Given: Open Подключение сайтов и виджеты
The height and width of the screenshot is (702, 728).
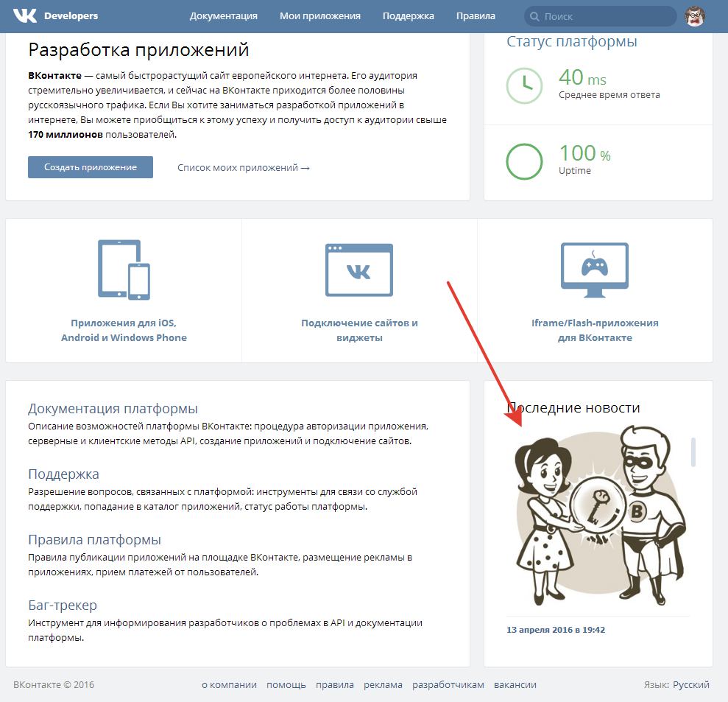Looking at the screenshot, I should coord(359,330).
